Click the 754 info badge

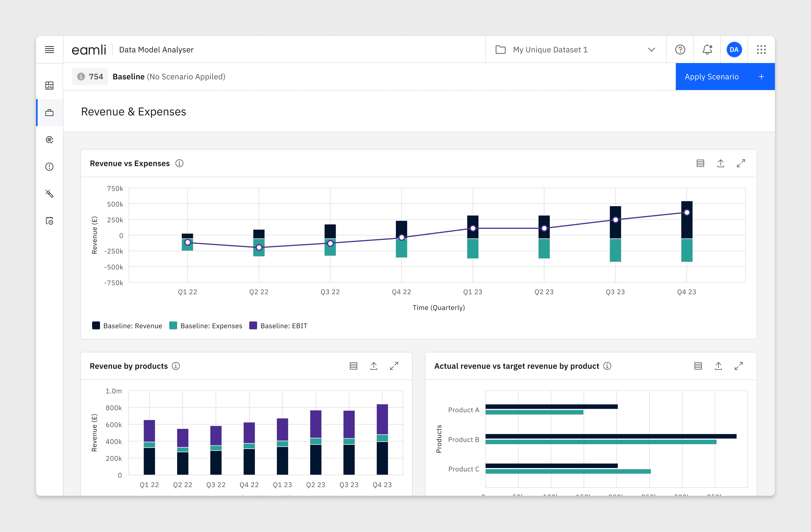point(90,77)
